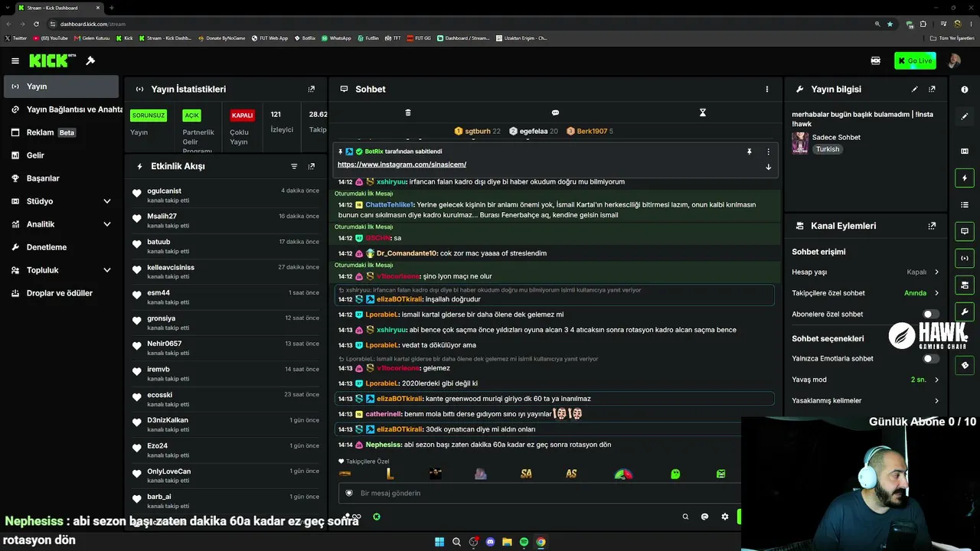Viewport: 980px width, 551px height.
Task: Open chat settings gear icon
Action: point(725,517)
